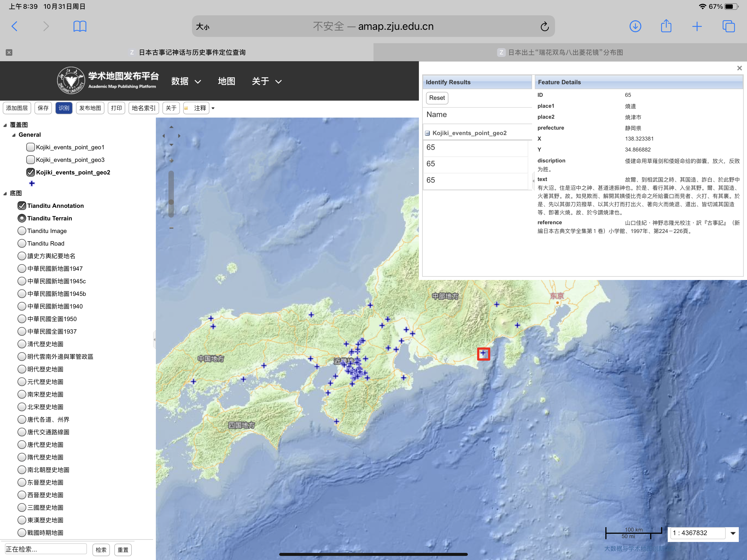Open Safari bookmarks book icon
747x560 pixels.
pyautogui.click(x=80, y=26)
